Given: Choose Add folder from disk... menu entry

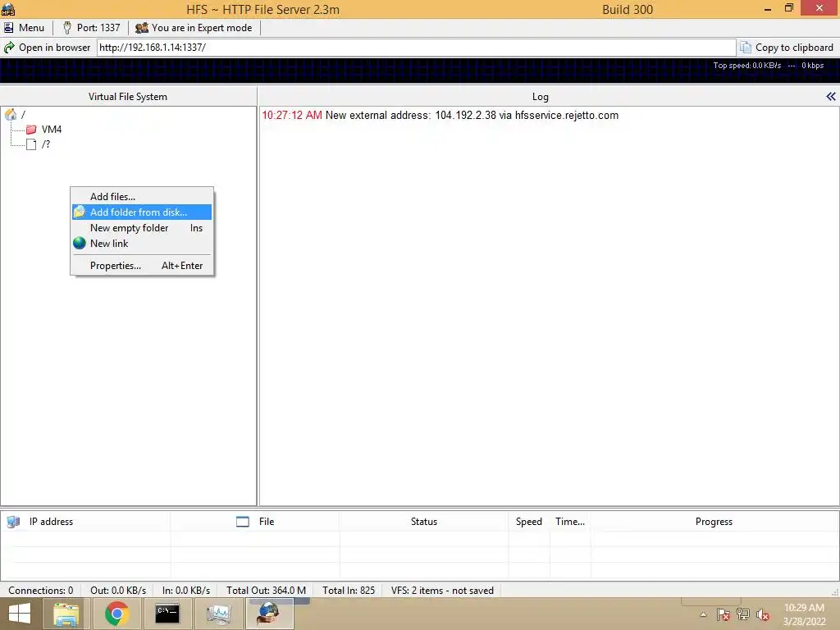Looking at the screenshot, I should pos(142,212).
